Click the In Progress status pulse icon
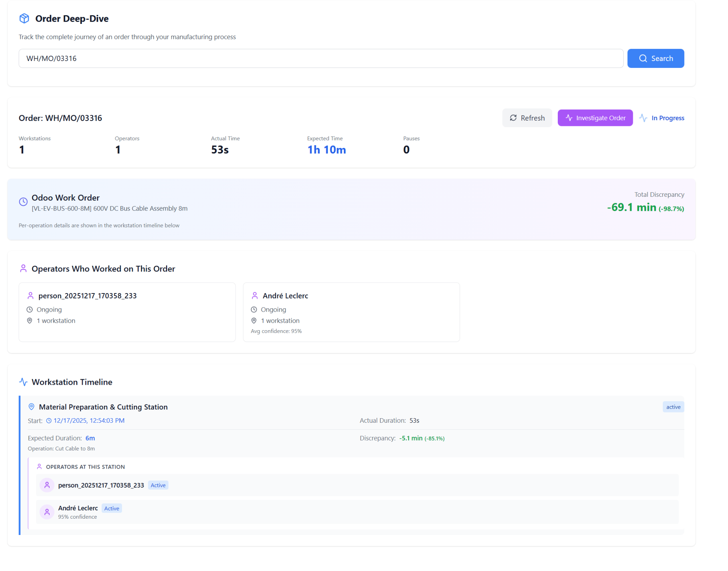728x571 pixels. click(643, 118)
